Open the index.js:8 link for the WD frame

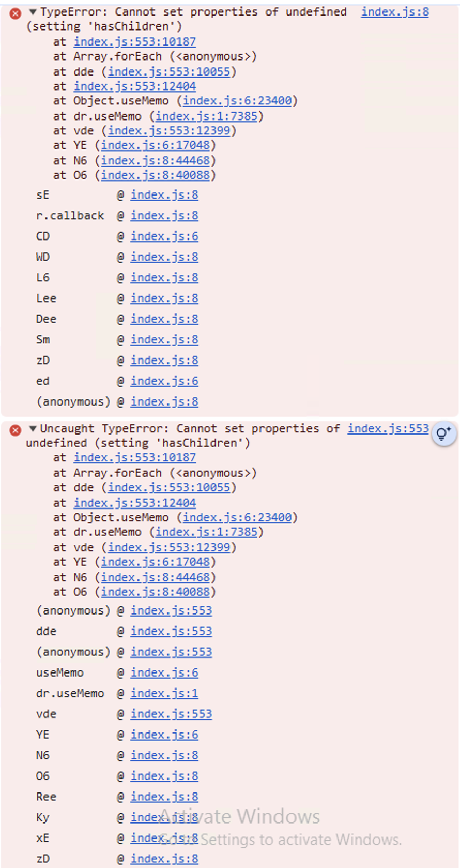click(164, 257)
